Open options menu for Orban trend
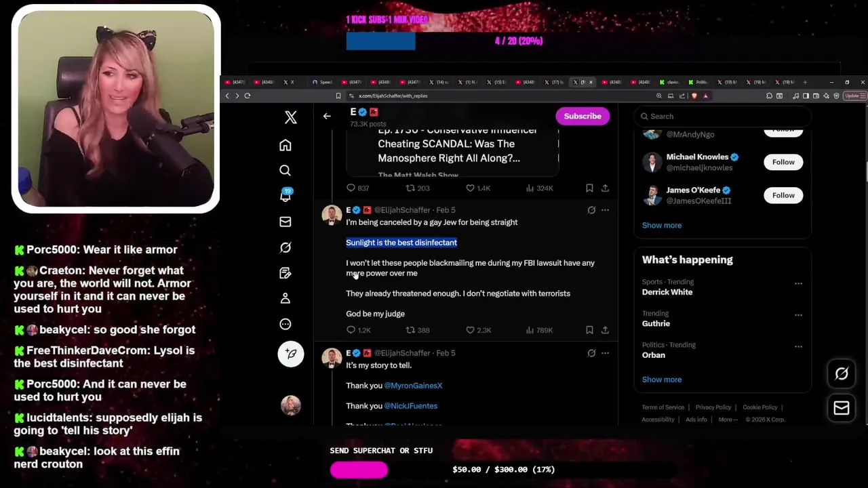Image resolution: width=868 pixels, height=488 pixels. click(798, 346)
